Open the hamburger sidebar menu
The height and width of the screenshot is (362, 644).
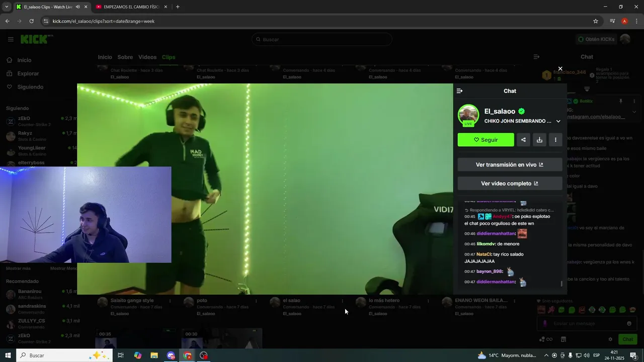11,39
